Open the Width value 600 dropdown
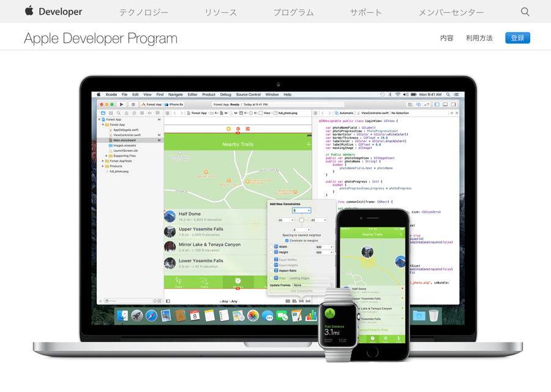551x392 pixels. tap(324, 247)
